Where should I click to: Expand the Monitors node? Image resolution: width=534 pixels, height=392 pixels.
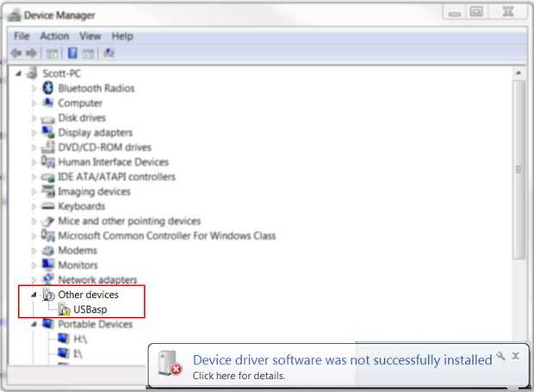(x=34, y=265)
